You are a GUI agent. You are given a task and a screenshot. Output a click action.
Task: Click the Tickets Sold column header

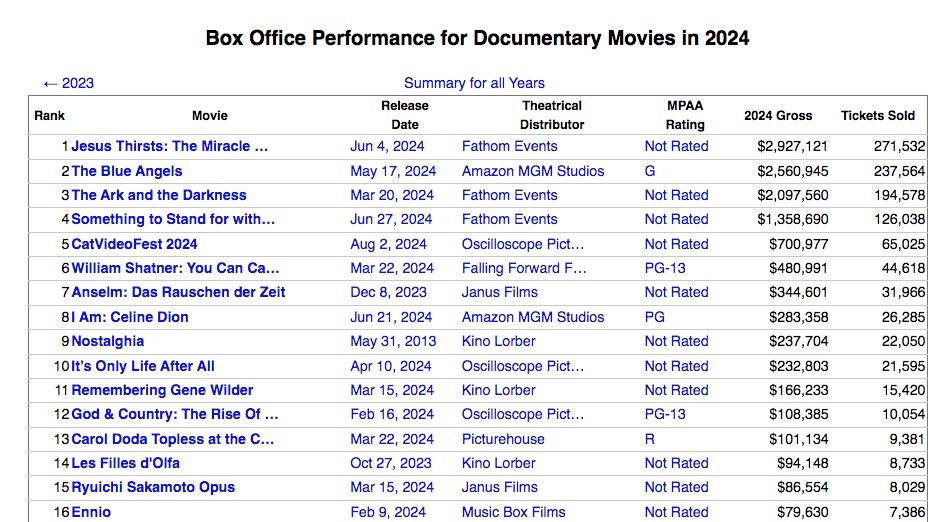877,115
